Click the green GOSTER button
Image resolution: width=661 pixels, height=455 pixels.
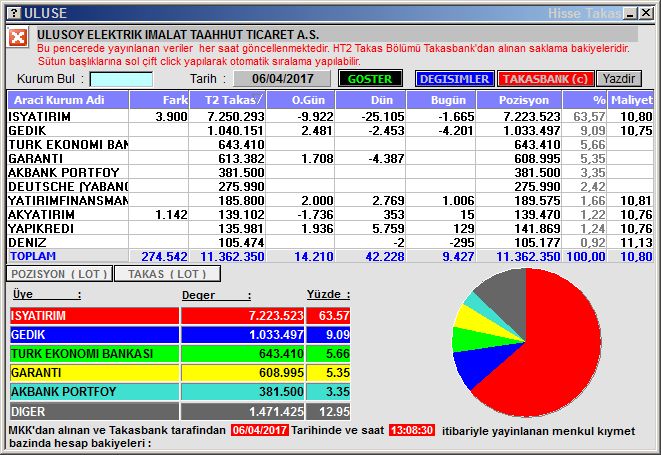click(x=370, y=79)
